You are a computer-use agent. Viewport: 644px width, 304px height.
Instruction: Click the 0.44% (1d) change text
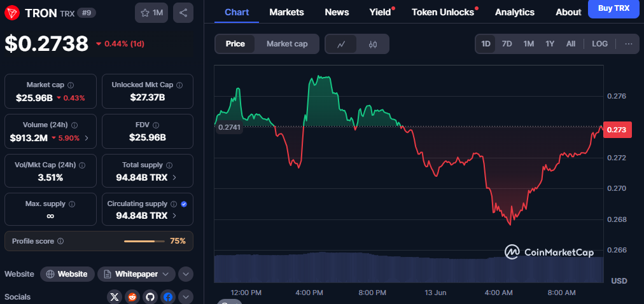[x=124, y=44]
